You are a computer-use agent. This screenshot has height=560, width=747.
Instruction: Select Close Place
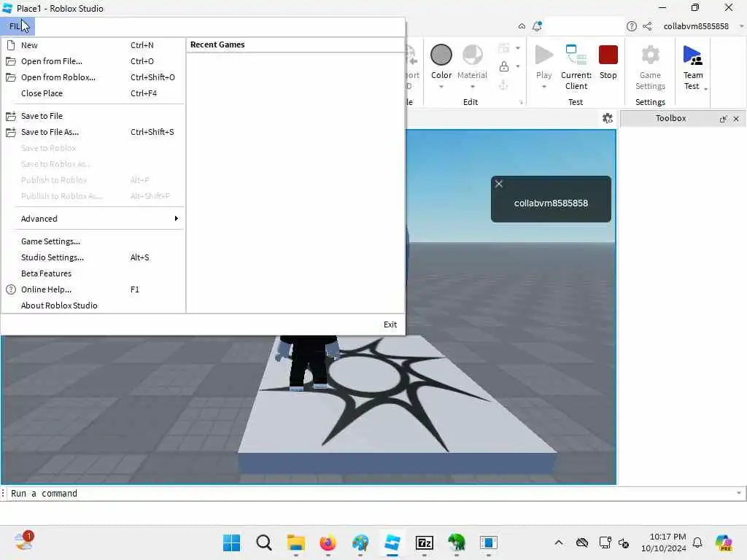(93, 93)
